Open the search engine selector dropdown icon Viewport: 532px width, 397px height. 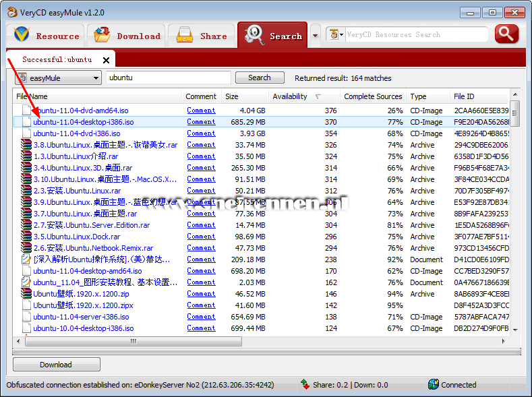pyautogui.click(x=336, y=34)
